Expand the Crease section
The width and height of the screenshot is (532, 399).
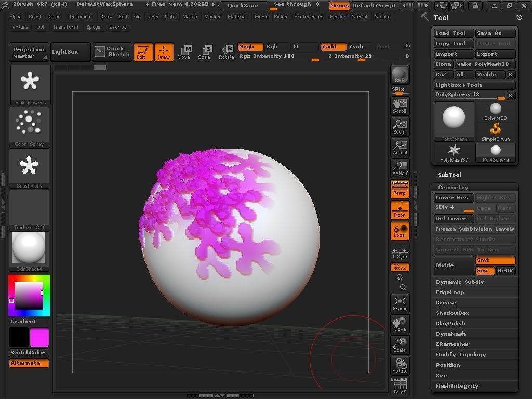pyautogui.click(x=446, y=303)
